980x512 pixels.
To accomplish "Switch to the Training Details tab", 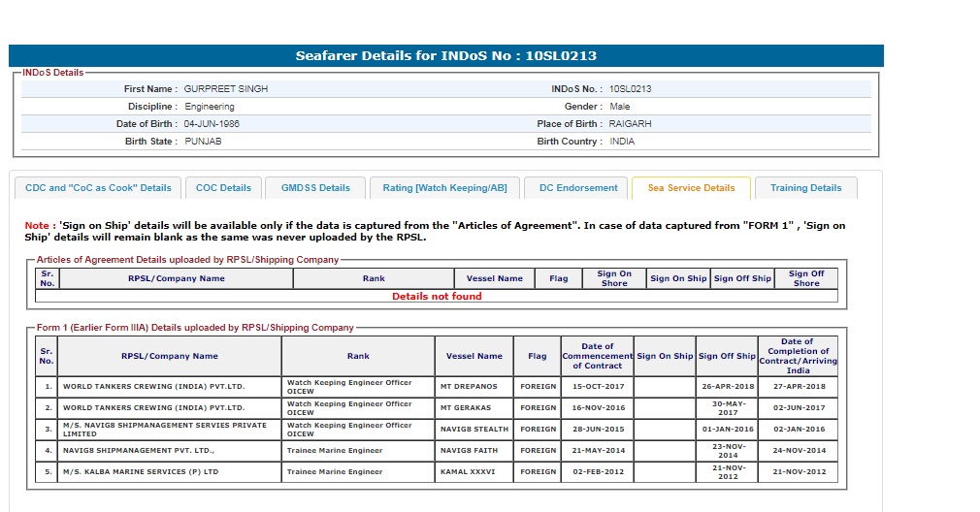I will click(x=805, y=188).
